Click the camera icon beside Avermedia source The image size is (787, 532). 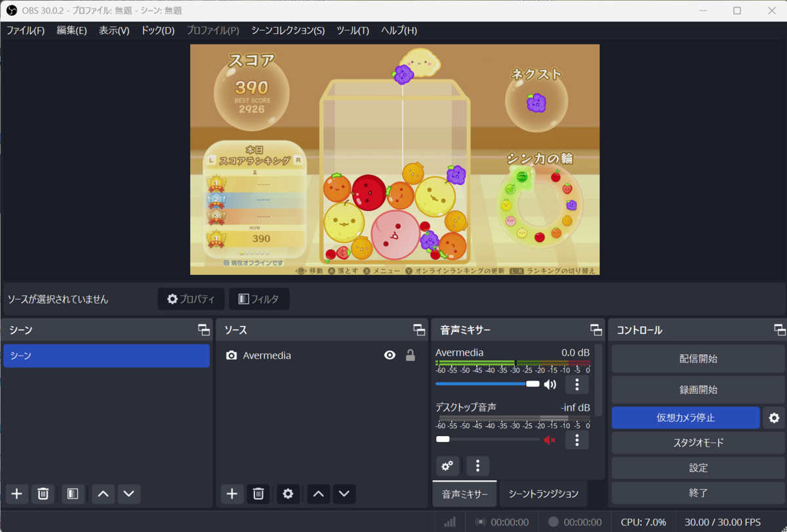(231, 356)
